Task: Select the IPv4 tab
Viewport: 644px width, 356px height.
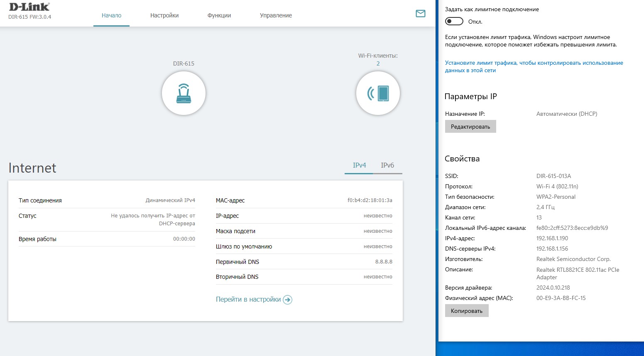Action: (x=359, y=165)
